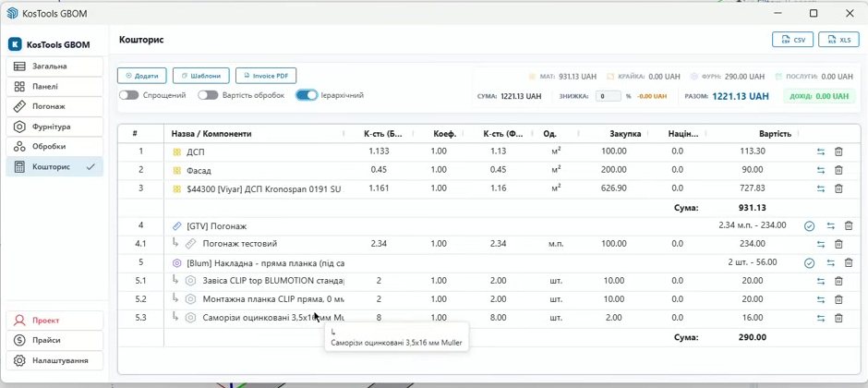Open the Панелі section in sidebar
Viewport: 868px width, 388px height.
pyautogui.click(x=54, y=86)
